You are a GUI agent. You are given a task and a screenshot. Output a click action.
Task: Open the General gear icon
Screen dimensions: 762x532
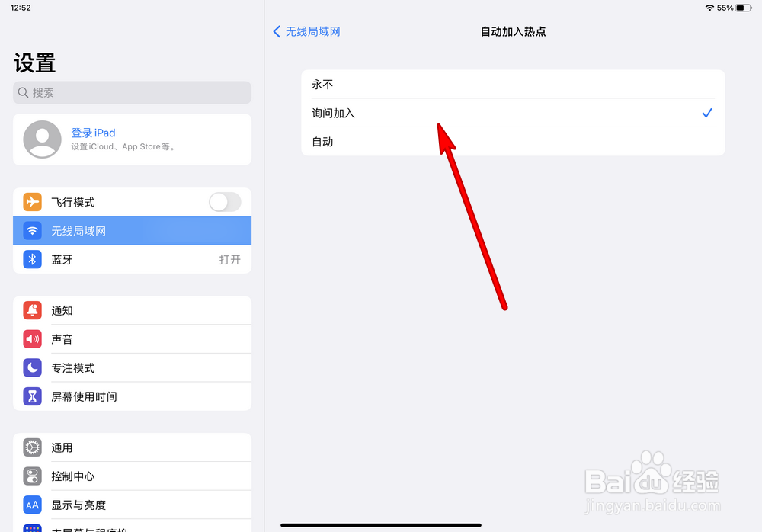click(x=32, y=447)
